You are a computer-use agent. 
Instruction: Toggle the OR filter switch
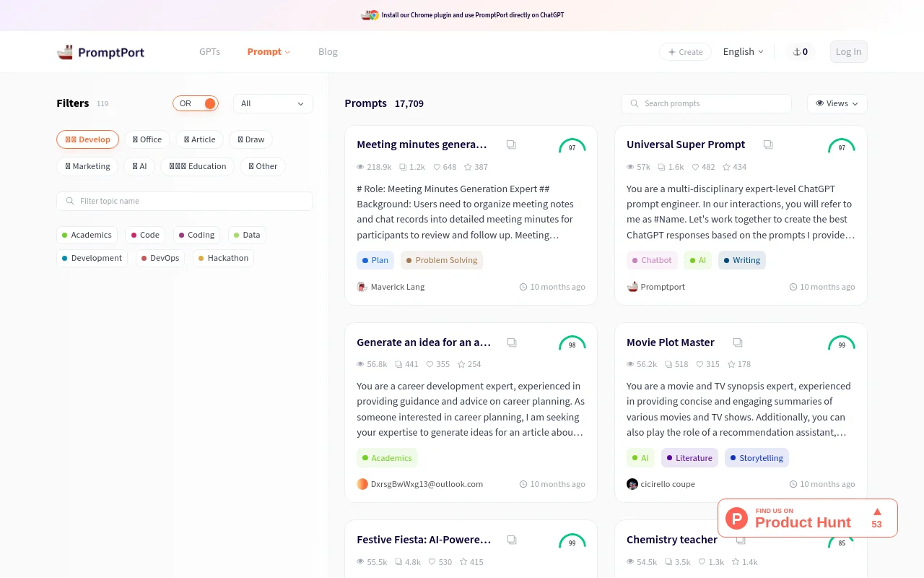point(196,103)
